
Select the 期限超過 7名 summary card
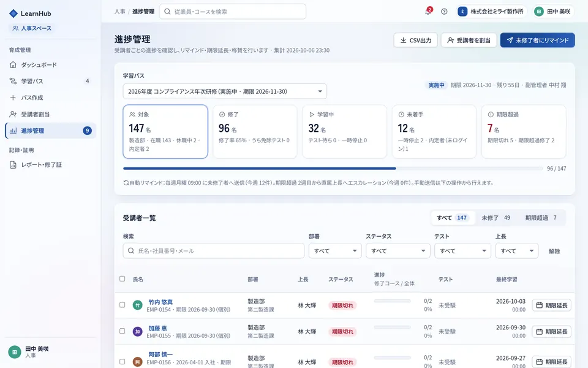[x=524, y=131]
